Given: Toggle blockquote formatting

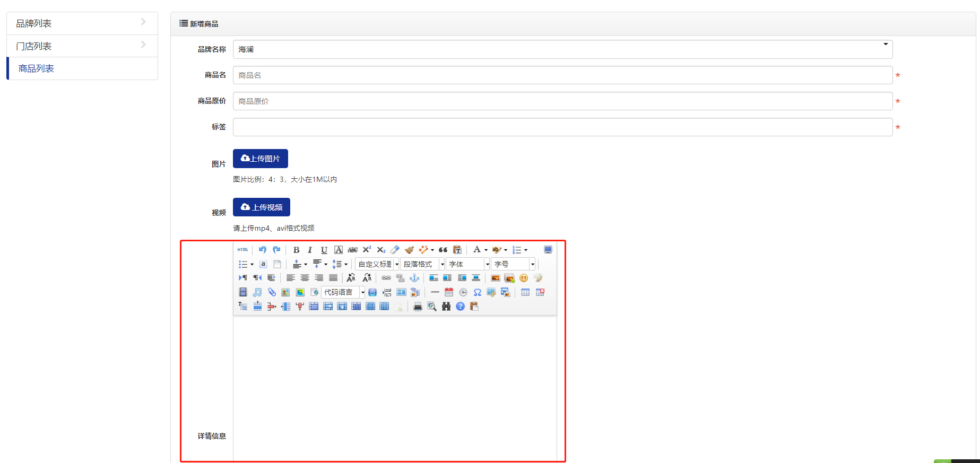Looking at the screenshot, I should coord(443,250).
